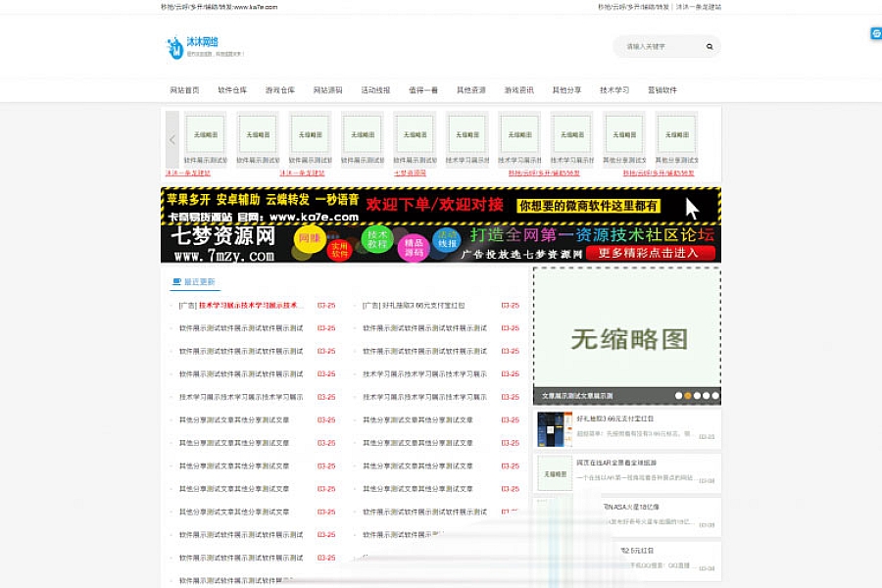Select the orange second slideshow dot
This screenshot has width=882, height=588.
point(687,396)
